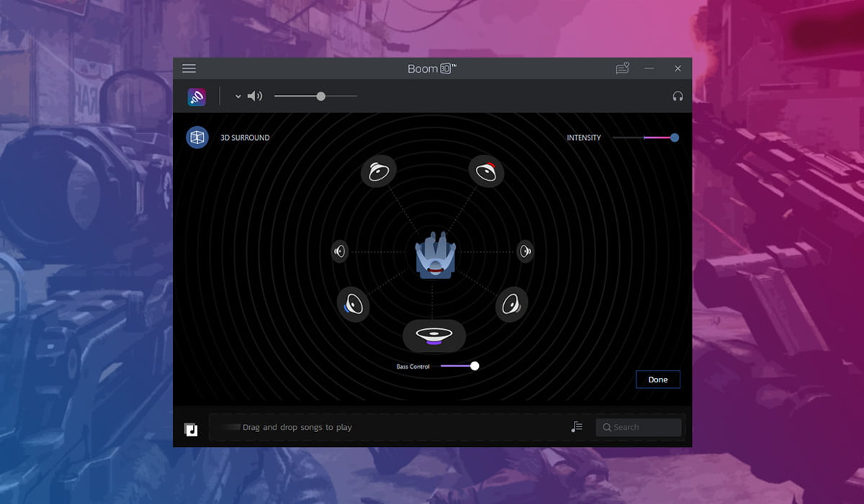Screen dimensions: 864x504
Task: Click the headphones icon
Action: (678, 96)
